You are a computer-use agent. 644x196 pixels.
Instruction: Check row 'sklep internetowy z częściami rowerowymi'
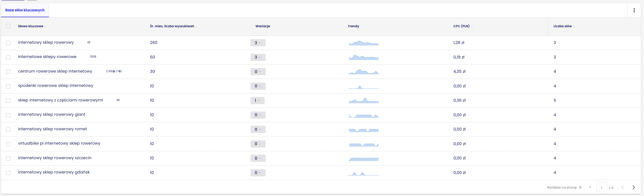(8, 101)
